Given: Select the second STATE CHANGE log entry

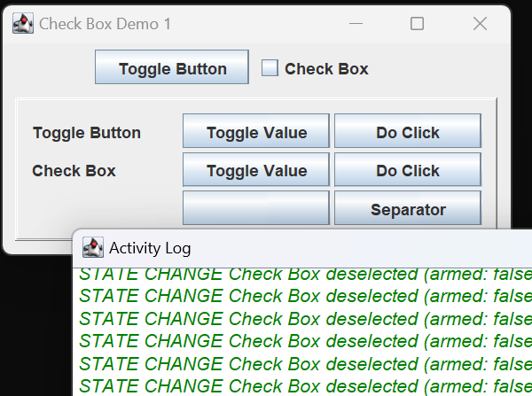Looking at the screenshot, I should point(301,296).
